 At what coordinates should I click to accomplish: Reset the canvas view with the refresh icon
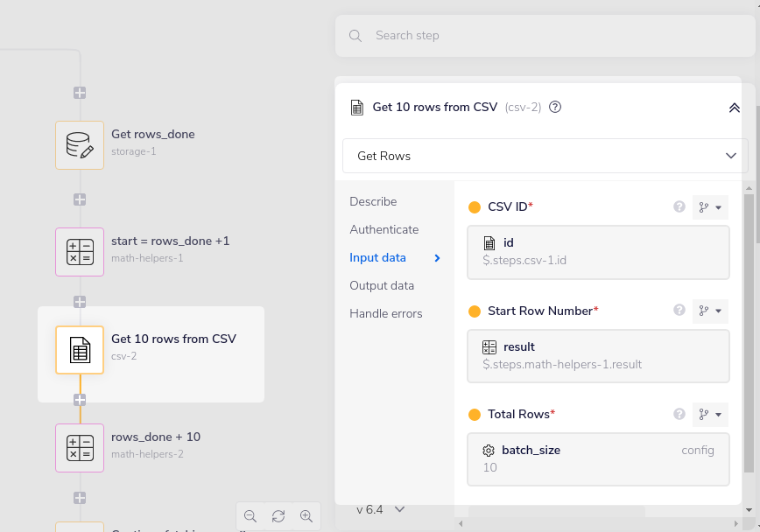pos(278,516)
